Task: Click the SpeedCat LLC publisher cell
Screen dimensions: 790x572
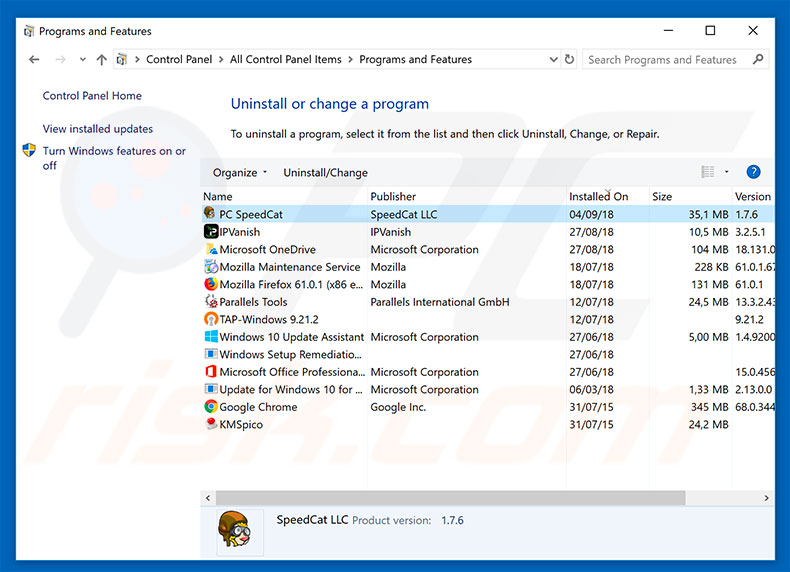Action: click(404, 214)
